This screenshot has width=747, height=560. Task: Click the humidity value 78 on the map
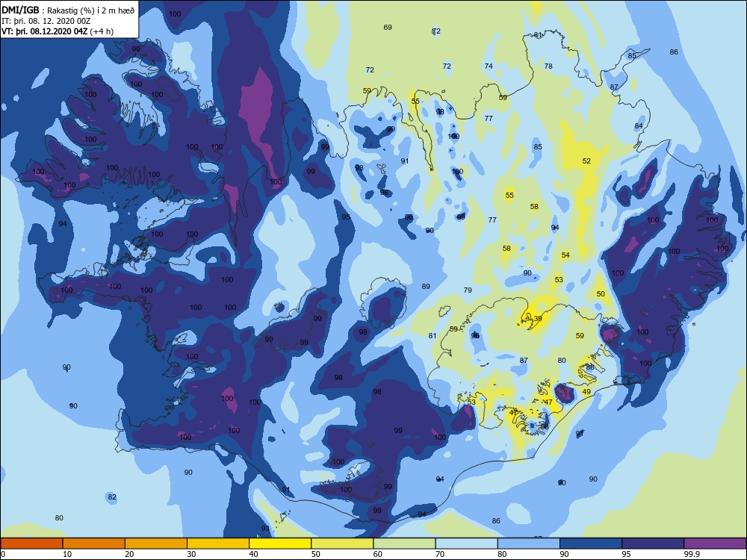pyautogui.click(x=548, y=66)
